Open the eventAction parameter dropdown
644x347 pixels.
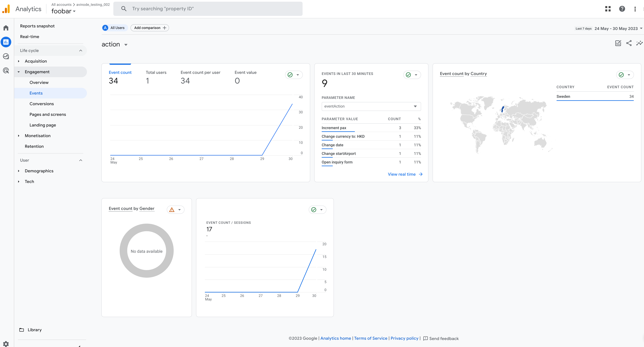pyautogui.click(x=371, y=106)
